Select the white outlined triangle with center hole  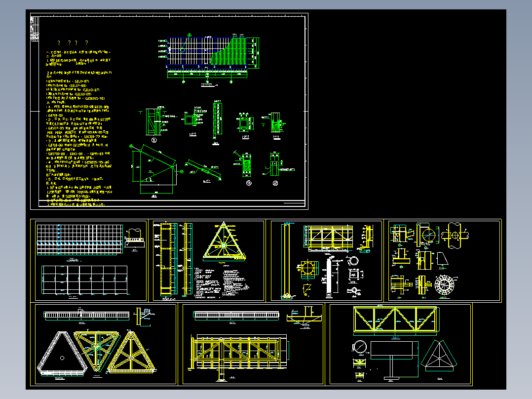coord(61,354)
